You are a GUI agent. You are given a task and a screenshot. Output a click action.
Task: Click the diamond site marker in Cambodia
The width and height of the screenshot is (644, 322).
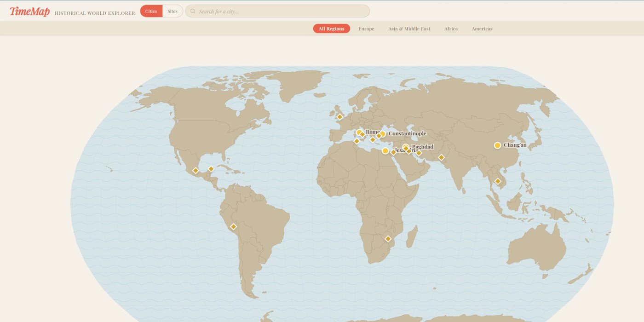pyautogui.click(x=498, y=181)
